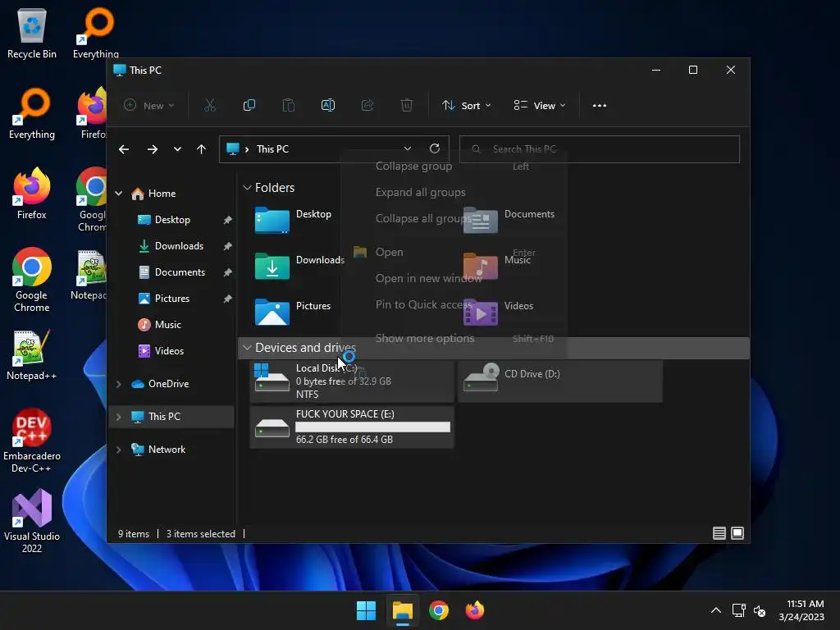Collapse the Home tree node
Viewport: 840px width, 630px height.
[x=118, y=194]
